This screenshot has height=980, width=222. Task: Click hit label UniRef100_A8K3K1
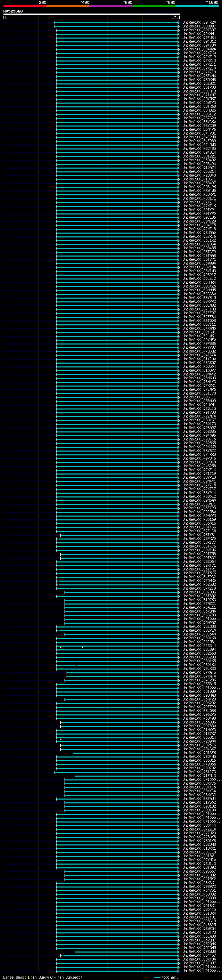pos(199,883)
